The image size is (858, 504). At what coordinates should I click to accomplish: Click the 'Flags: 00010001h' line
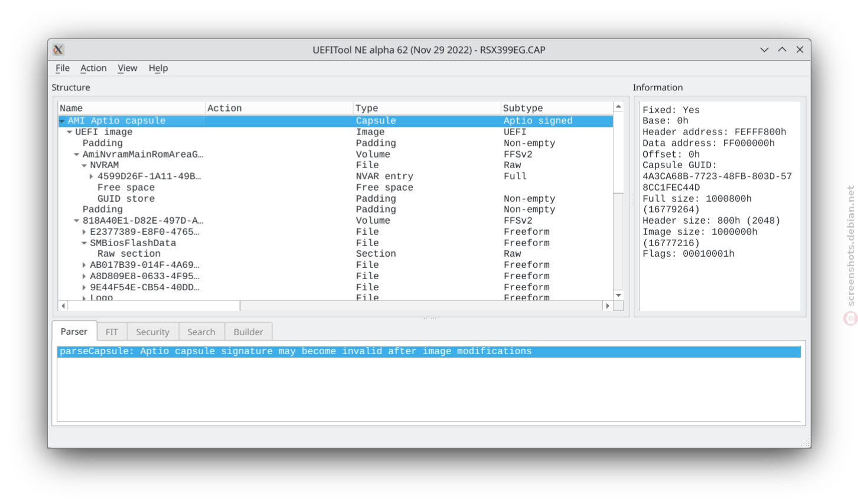(689, 254)
